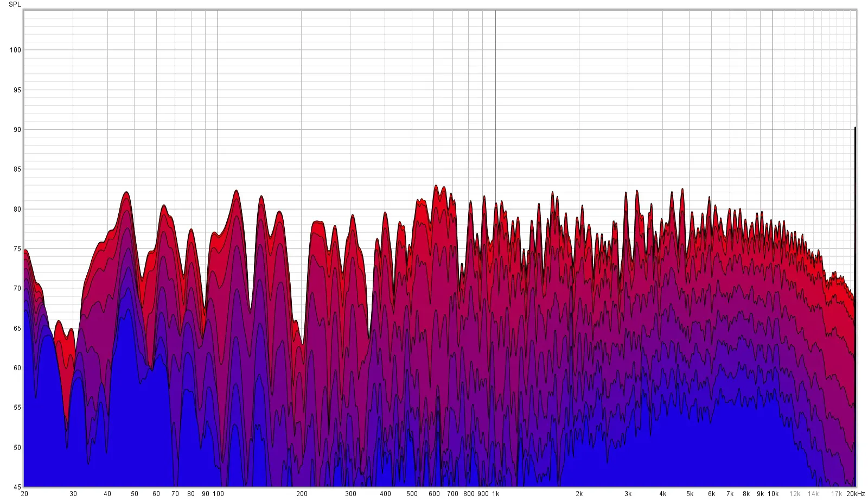The image size is (868, 500).
Task: Click the 70 dB label on vertical axis
Action: pyautogui.click(x=17, y=289)
